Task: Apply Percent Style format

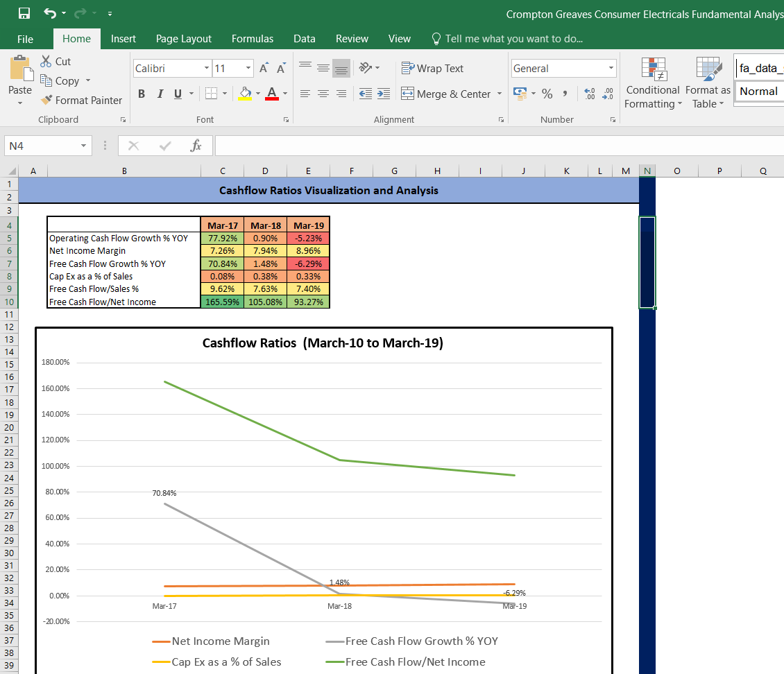Action: (x=547, y=94)
